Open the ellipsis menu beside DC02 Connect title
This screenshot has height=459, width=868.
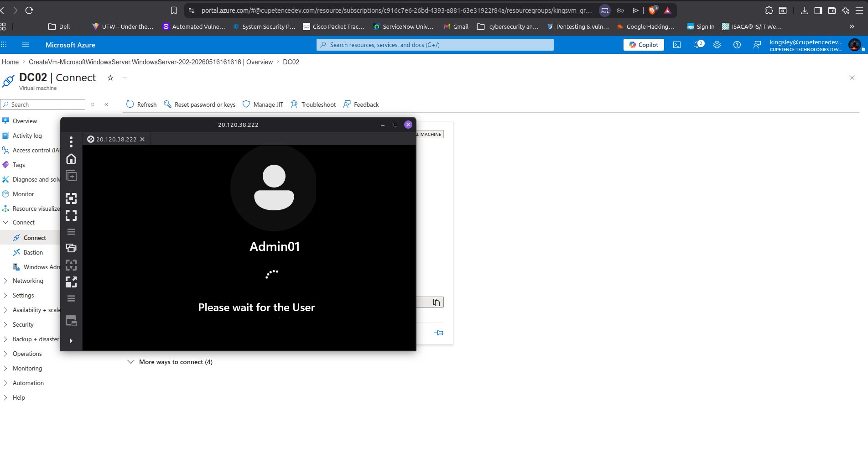pyautogui.click(x=125, y=78)
